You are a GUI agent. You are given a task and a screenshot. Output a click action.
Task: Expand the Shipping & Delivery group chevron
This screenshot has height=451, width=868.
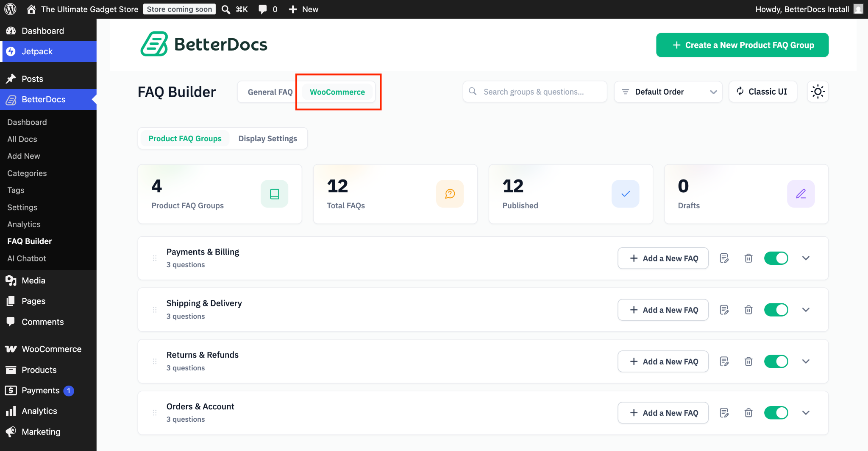click(806, 310)
